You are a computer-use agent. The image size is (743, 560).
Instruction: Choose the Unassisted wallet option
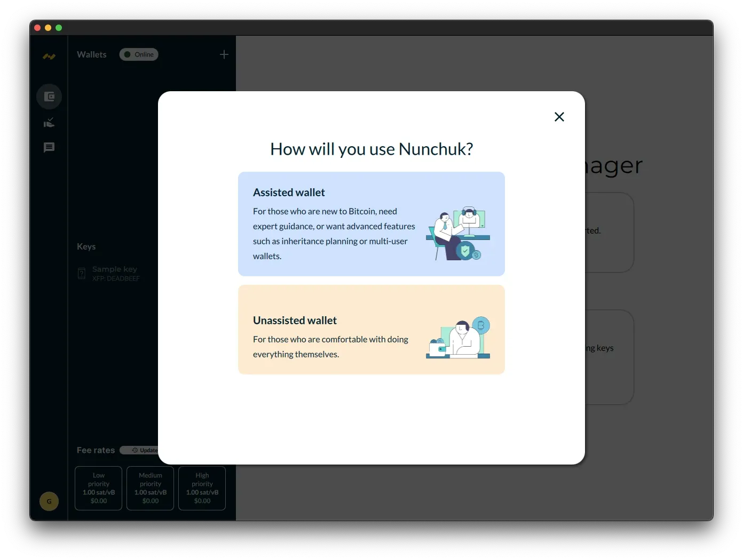(371, 329)
